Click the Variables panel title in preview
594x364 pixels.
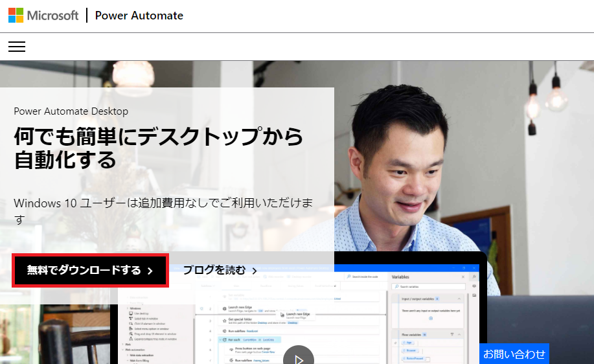pyautogui.click(x=400, y=277)
